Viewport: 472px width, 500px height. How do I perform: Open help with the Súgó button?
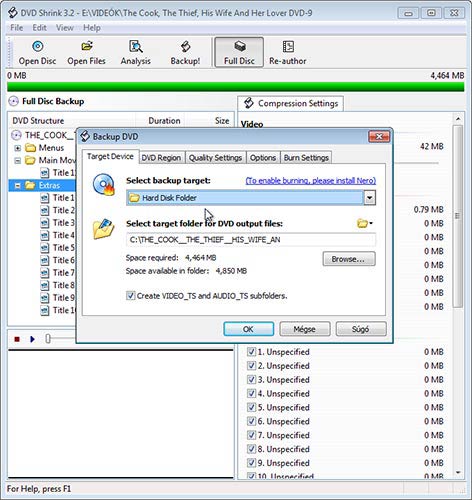click(361, 329)
